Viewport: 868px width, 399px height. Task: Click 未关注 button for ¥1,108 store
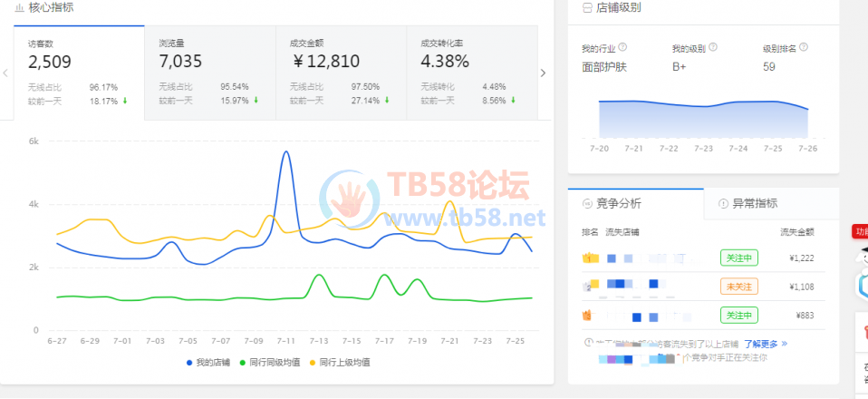[738, 287]
